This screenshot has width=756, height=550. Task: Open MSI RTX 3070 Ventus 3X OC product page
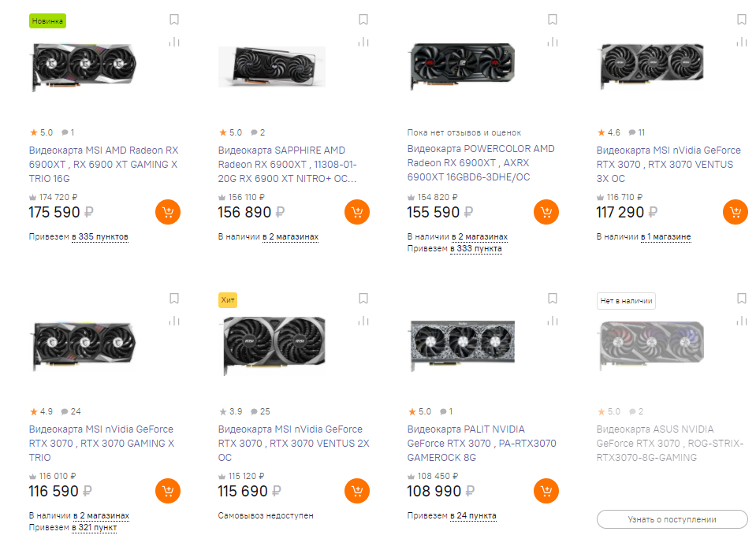coord(668,164)
